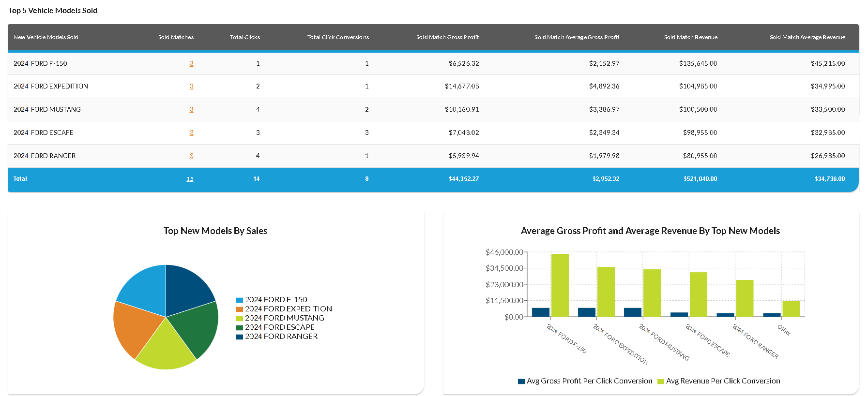Viewport: 868px width, 396px height.
Task: Click the Total Clicks column header
Action: pyautogui.click(x=244, y=37)
